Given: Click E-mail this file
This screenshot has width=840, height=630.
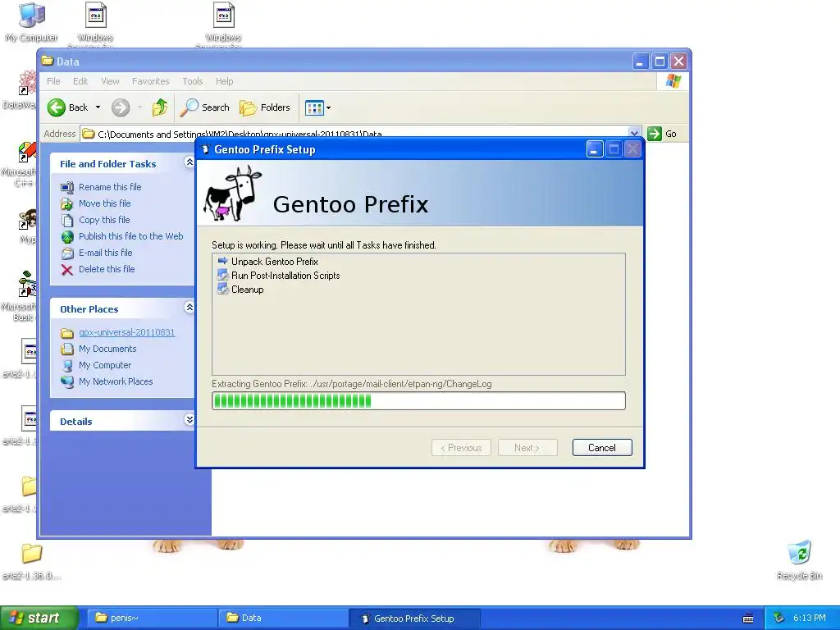Looking at the screenshot, I should 105,253.
